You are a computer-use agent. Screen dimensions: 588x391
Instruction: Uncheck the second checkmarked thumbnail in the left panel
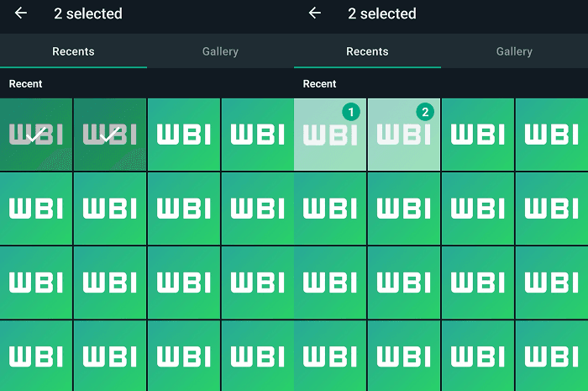tap(109, 135)
